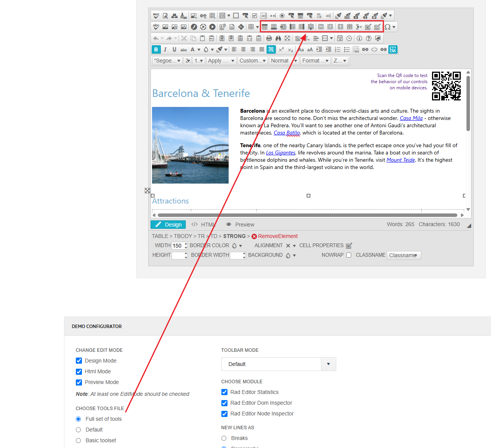Screen dimensions: 491x448
Task: Select the Basic toolset radio button
Action: 79,440
